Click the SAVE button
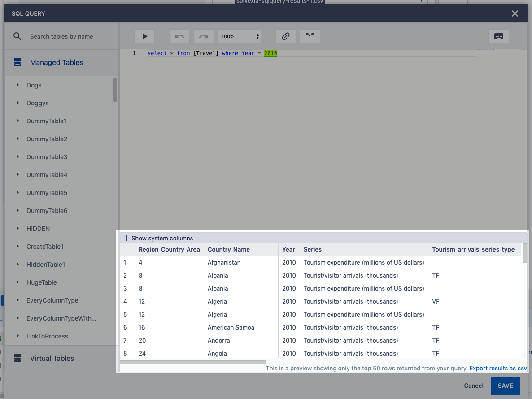532x399 pixels. [x=505, y=386]
